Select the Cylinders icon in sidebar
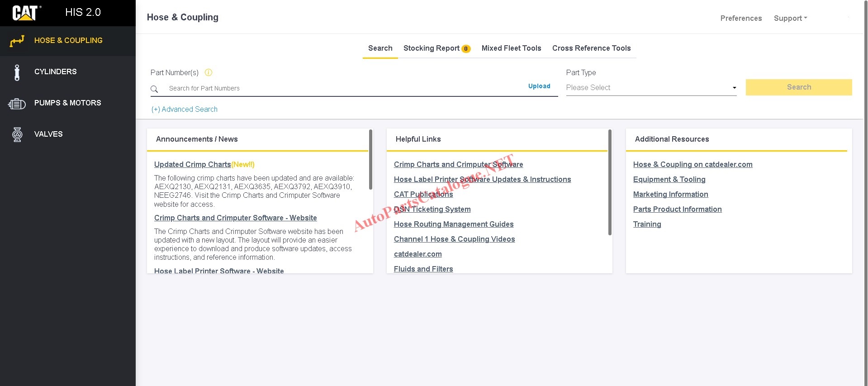The height and width of the screenshot is (386, 868). tap(17, 72)
